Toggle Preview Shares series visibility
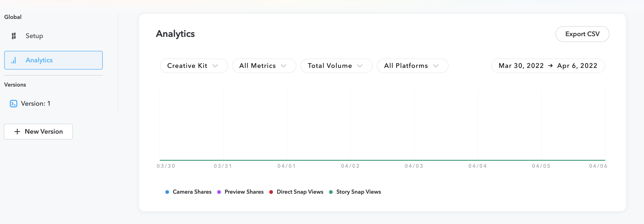644x224 pixels. click(244, 192)
